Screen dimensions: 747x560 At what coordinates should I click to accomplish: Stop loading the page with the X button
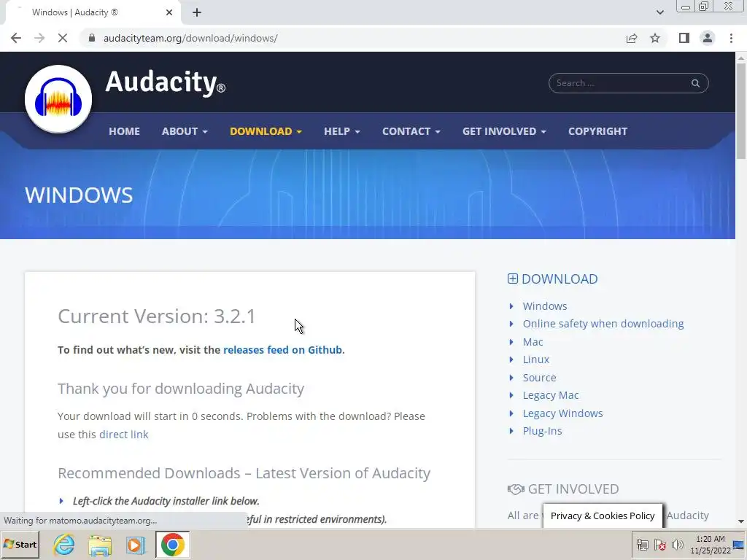pos(63,38)
